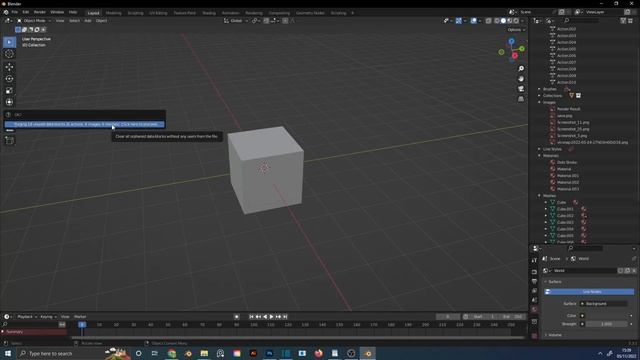This screenshot has height=360, width=640.
Task: Open the Scene properties tab
Action: 534,300
